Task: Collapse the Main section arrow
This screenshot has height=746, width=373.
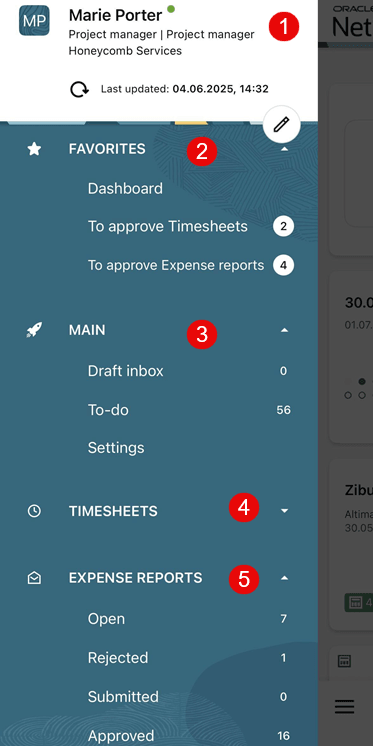Action: point(285,330)
